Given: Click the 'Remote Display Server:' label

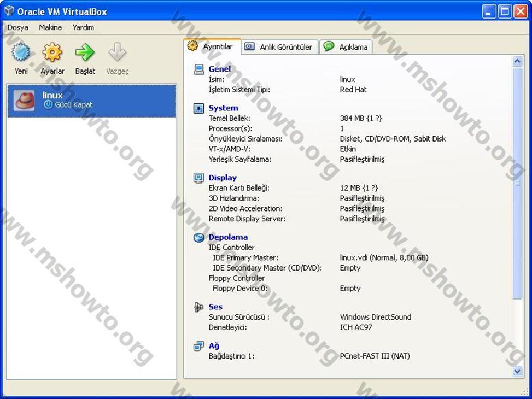Looking at the screenshot, I should pyautogui.click(x=247, y=219).
